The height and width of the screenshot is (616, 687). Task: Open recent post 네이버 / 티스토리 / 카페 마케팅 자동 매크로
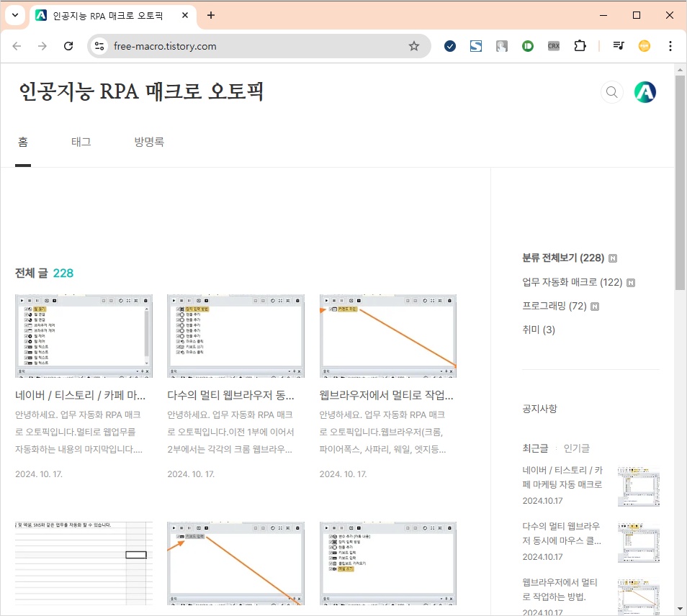[x=562, y=477]
